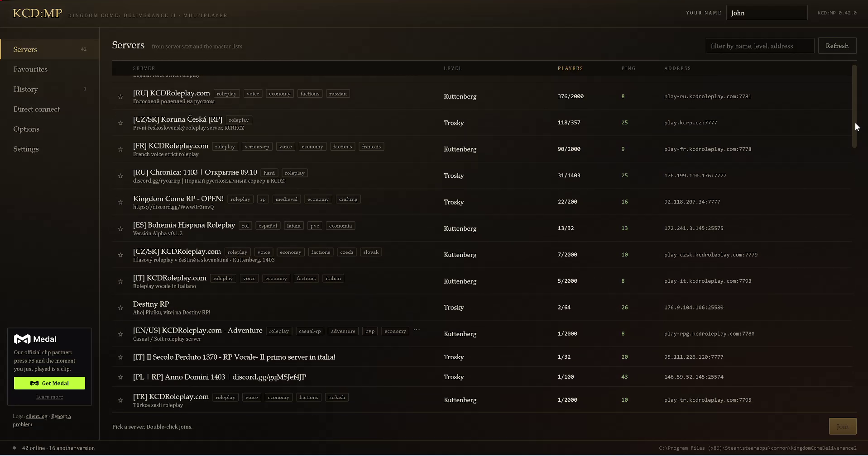The width and height of the screenshot is (868, 456).
Task: Favourite the [IT] KCDRoleplay.com server star
Action: coord(120,281)
